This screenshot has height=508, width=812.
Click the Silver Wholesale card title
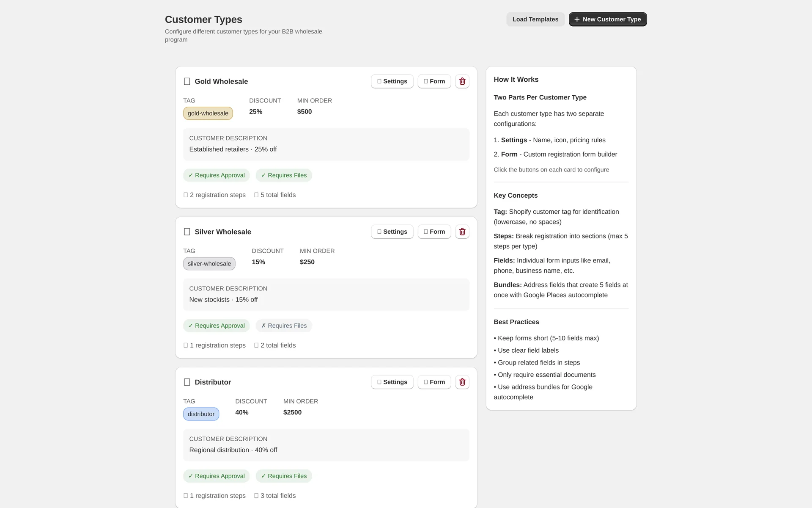[223, 232]
